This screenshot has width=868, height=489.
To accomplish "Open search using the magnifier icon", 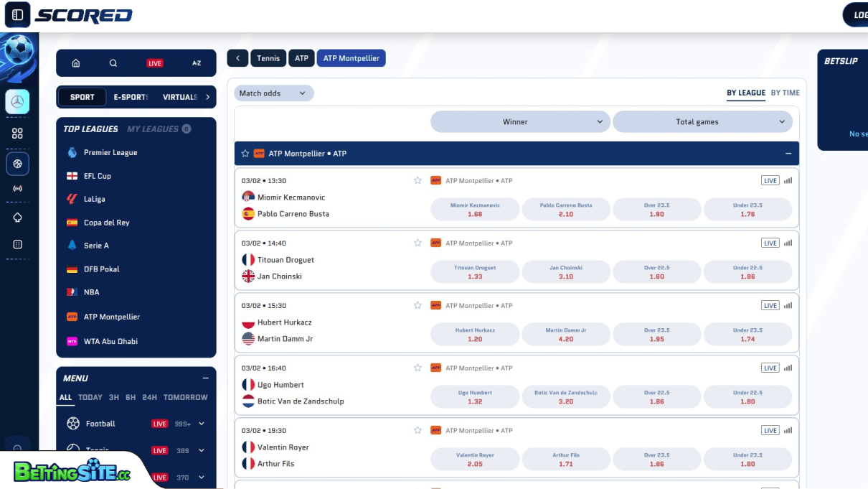I will pos(113,63).
